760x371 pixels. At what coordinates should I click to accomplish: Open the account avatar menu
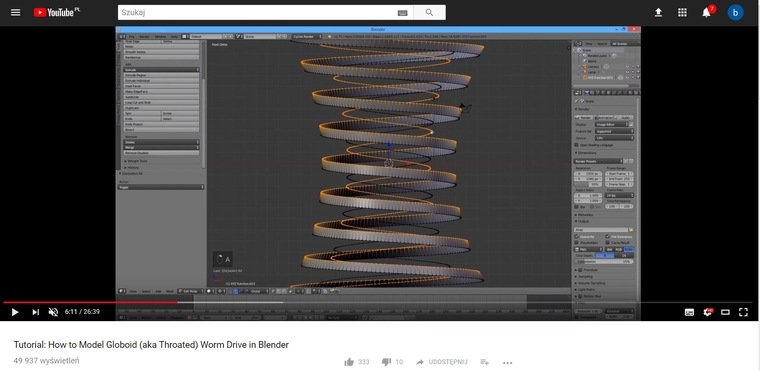[735, 13]
